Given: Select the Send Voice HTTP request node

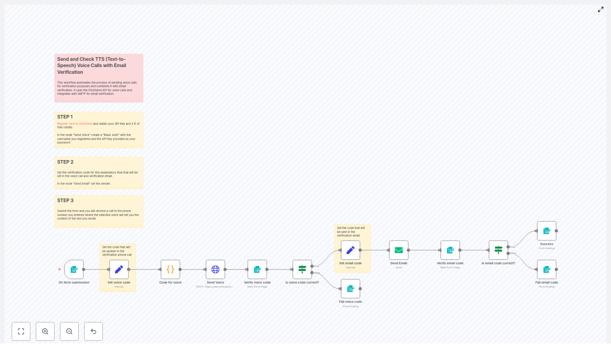Looking at the screenshot, I should 215,269.
